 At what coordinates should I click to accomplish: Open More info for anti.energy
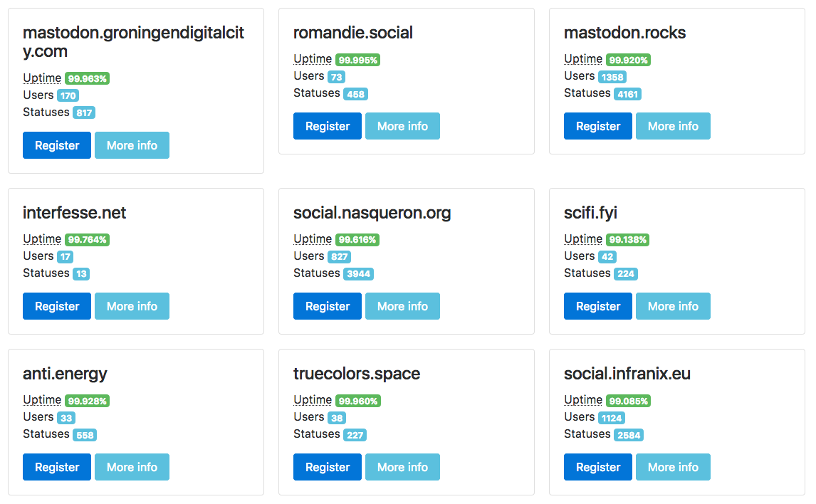(x=132, y=467)
